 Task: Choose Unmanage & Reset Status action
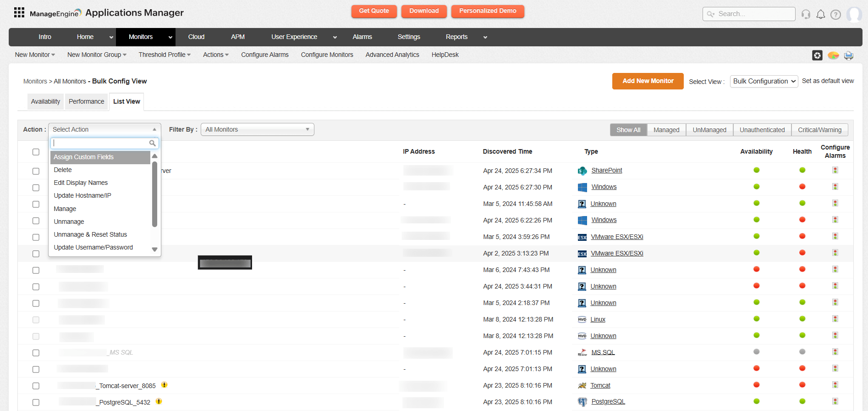100,235
